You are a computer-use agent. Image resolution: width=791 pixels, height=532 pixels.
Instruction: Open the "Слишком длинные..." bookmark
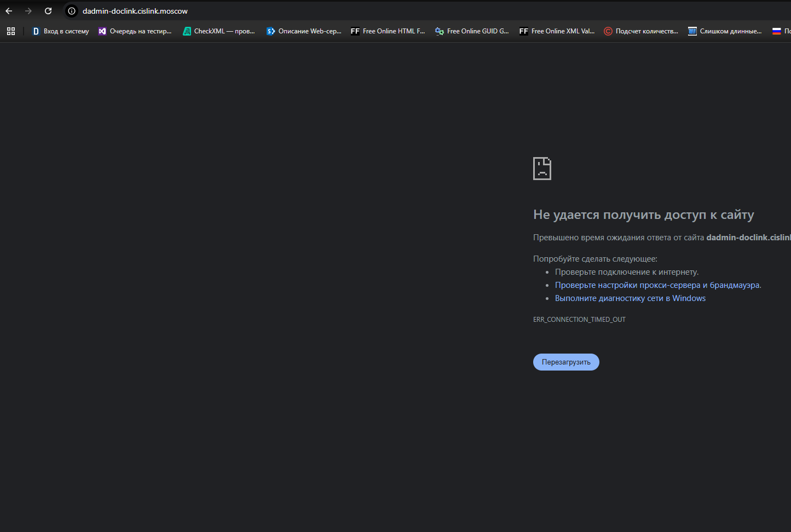[725, 31]
